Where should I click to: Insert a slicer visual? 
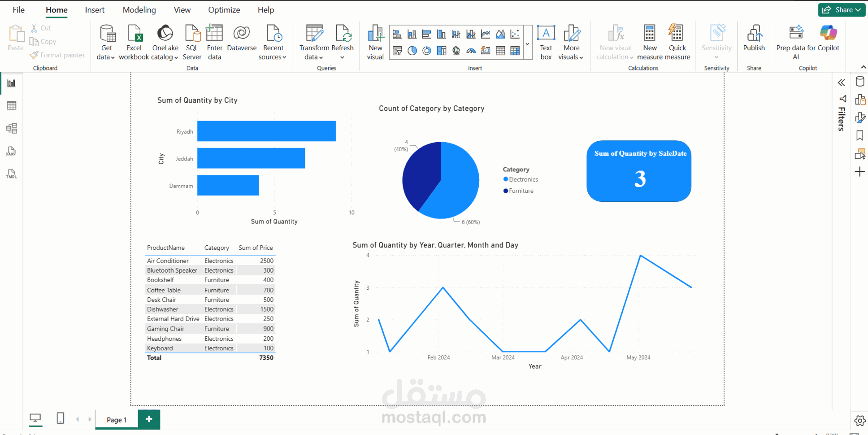[397, 51]
